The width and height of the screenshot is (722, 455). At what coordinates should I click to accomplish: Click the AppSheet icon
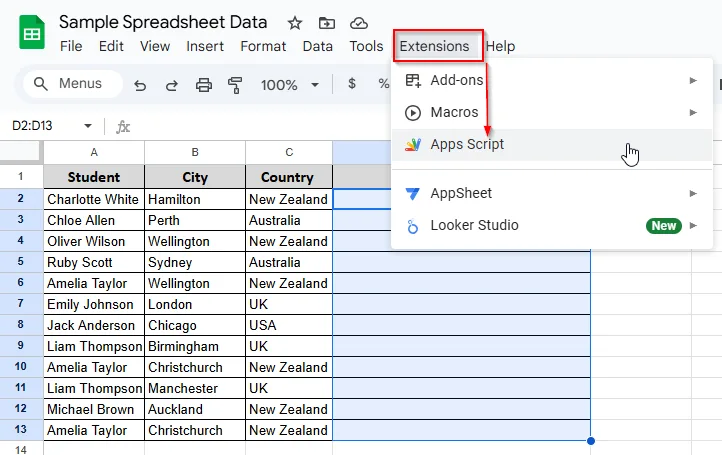413,193
